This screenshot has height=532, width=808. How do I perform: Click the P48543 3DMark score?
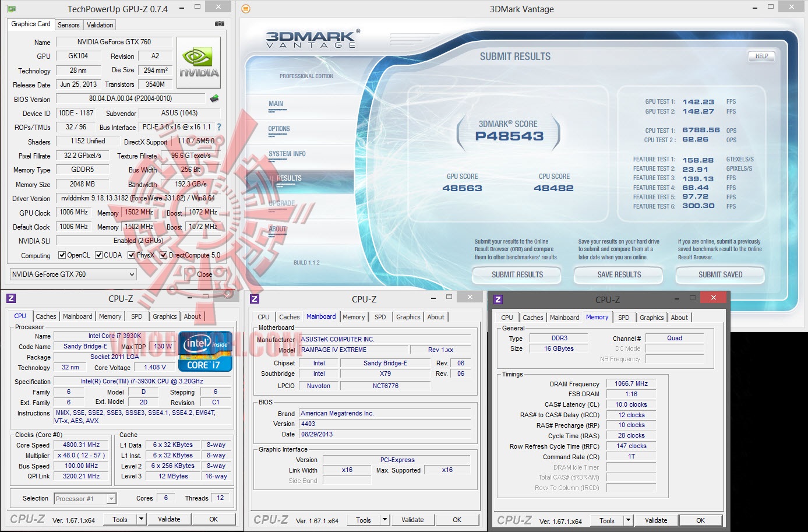pos(509,136)
